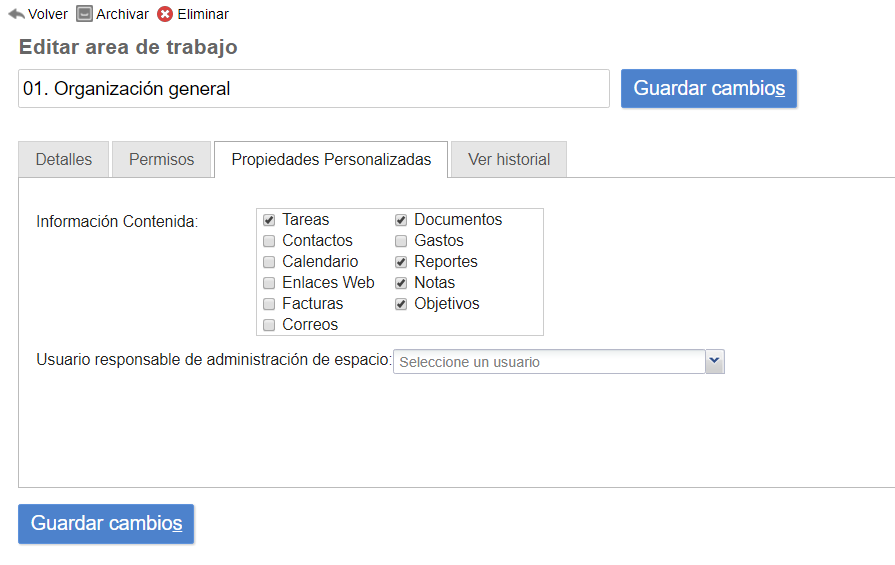
Task: Enable the Gastos checkbox
Action: coord(401,241)
